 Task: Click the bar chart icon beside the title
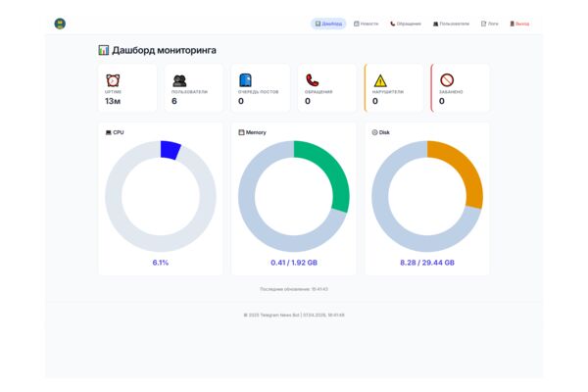pyautogui.click(x=104, y=50)
